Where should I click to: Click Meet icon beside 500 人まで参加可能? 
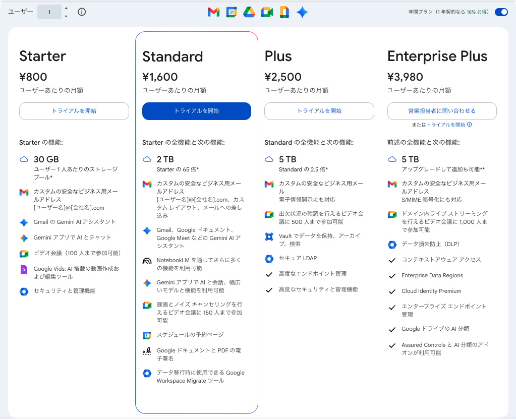click(x=269, y=215)
